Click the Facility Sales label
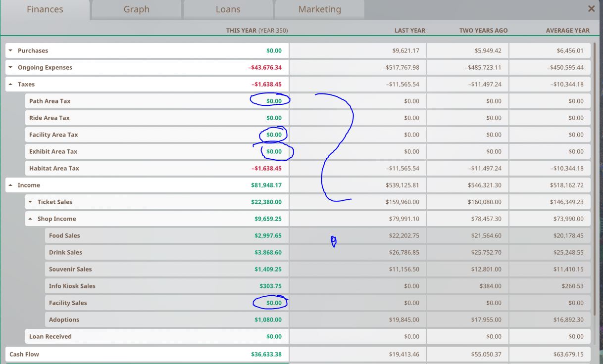 (68, 303)
